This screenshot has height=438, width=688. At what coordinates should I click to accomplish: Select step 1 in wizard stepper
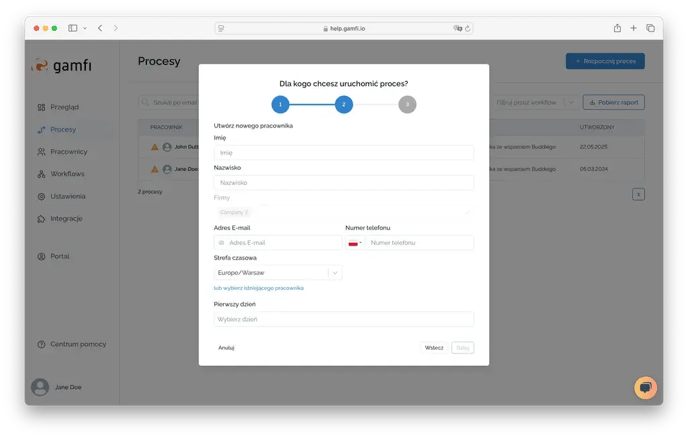pos(280,104)
